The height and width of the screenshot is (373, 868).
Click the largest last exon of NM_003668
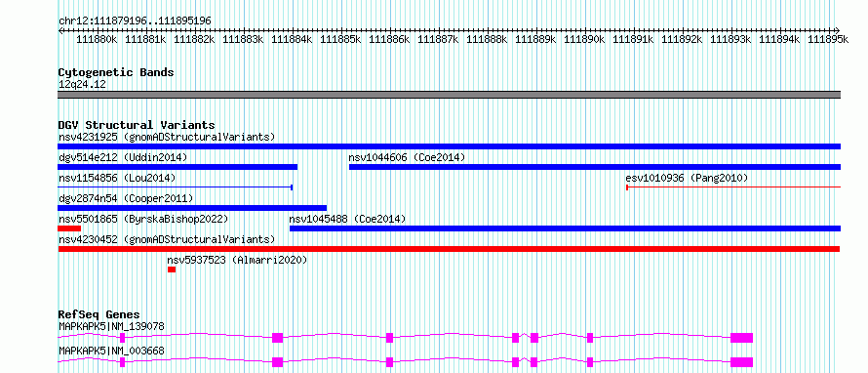point(742,362)
